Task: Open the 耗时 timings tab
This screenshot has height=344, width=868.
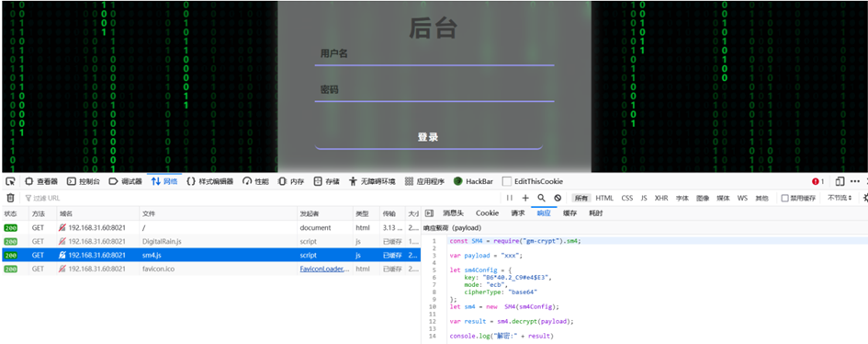Action: [x=595, y=213]
